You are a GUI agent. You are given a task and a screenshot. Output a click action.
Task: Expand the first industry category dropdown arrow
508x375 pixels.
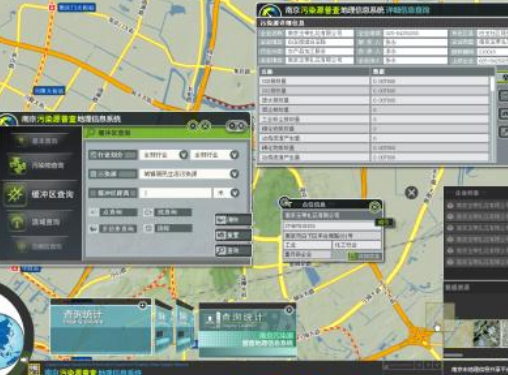click(183, 155)
